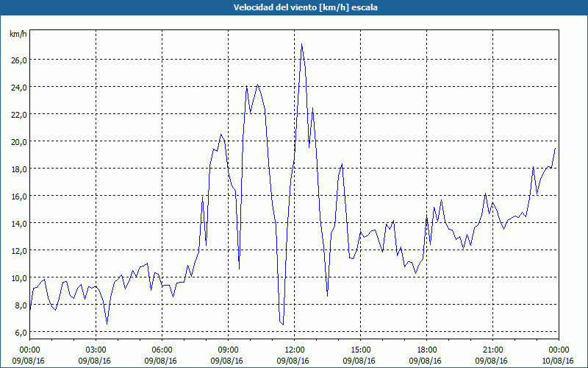
Task: Click the '26,0' y-axis value
Action: [19, 60]
